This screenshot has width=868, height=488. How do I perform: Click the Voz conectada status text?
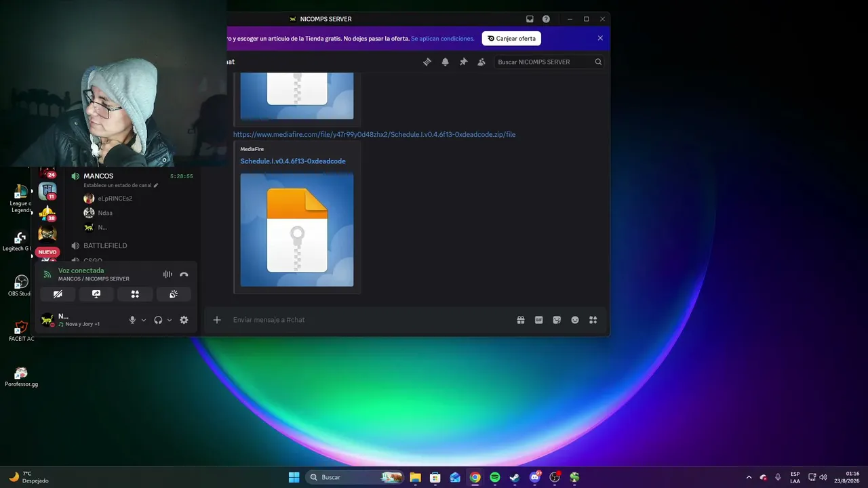(x=81, y=270)
